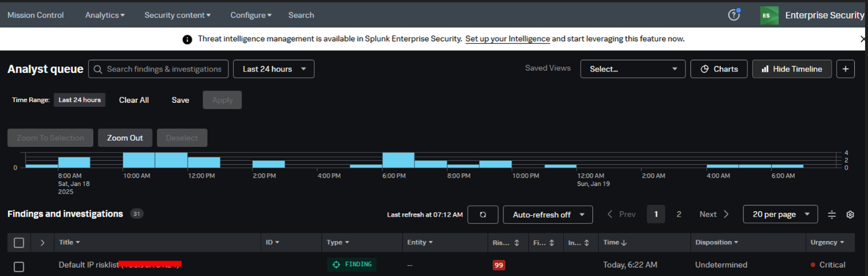Click the Set up your Intelligence link
Screen dimensions: 868x276
(507, 39)
